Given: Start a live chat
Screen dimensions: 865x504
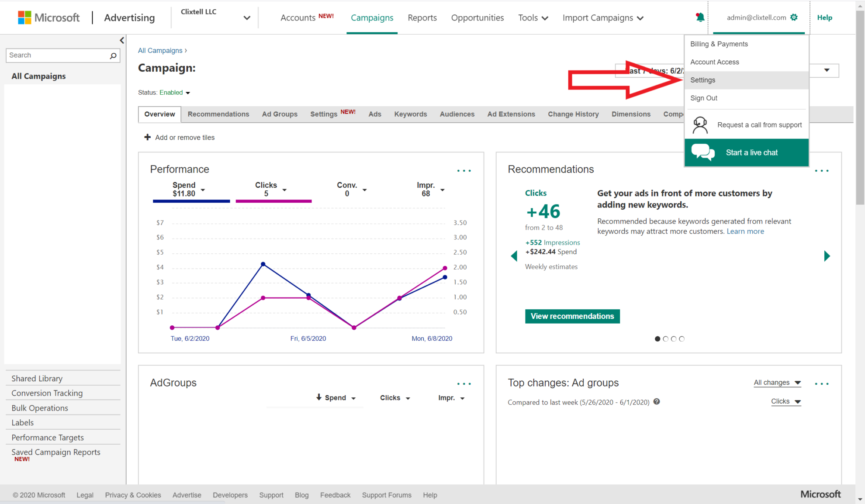Looking at the screenshot, I should tap(751, 152).
